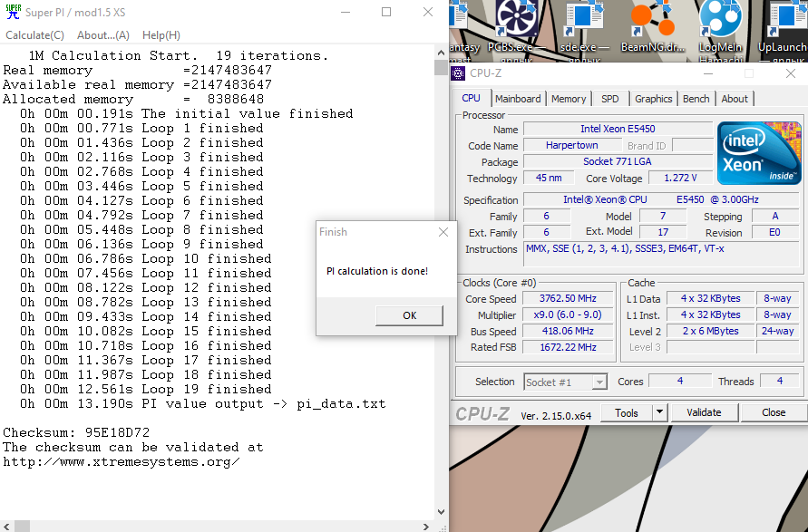Click the CPU-Z window title icon
Viewport: 808px width, 532px height.
coord(458,73)
